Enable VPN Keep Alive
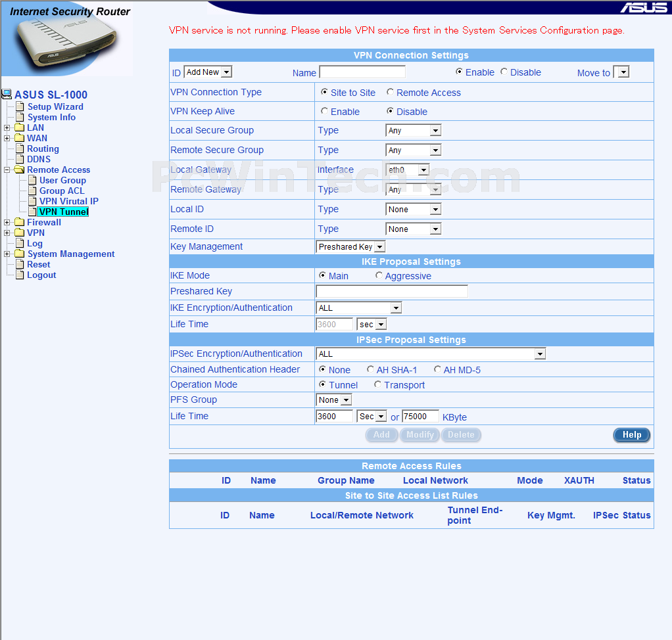 pyautogui.click(x=324, y=111)
